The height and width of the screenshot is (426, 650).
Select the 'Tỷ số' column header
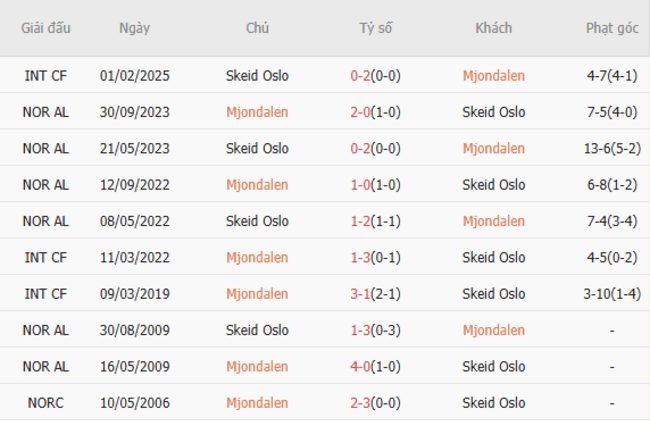pos(376,28)
